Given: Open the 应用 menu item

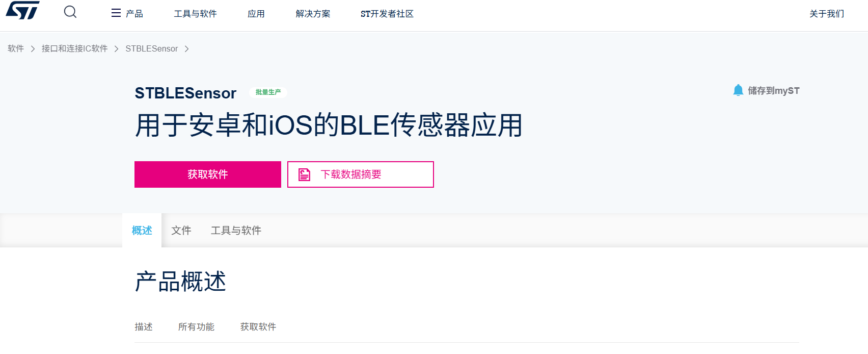Looking at the screenshot, I should [256, 13].
